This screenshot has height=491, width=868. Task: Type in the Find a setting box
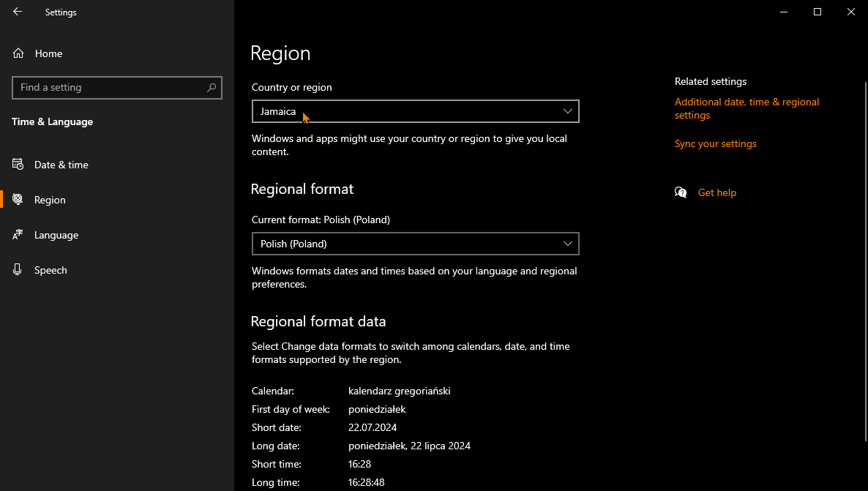point(110,88)
